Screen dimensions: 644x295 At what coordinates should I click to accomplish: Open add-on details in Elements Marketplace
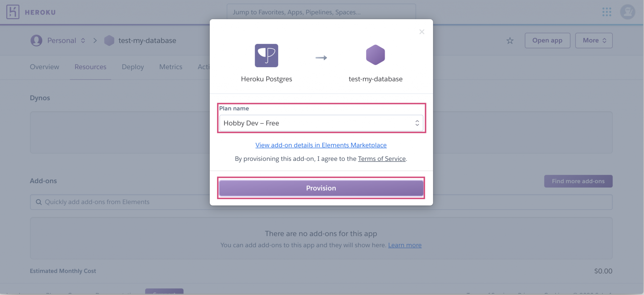(321, 145)
